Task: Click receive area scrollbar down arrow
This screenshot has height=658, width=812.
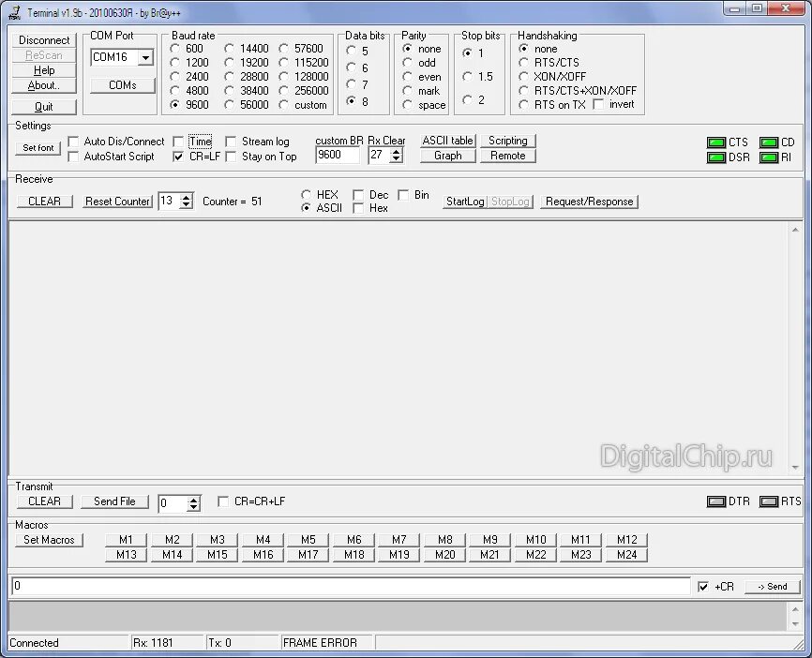Action: pos(795,468)
